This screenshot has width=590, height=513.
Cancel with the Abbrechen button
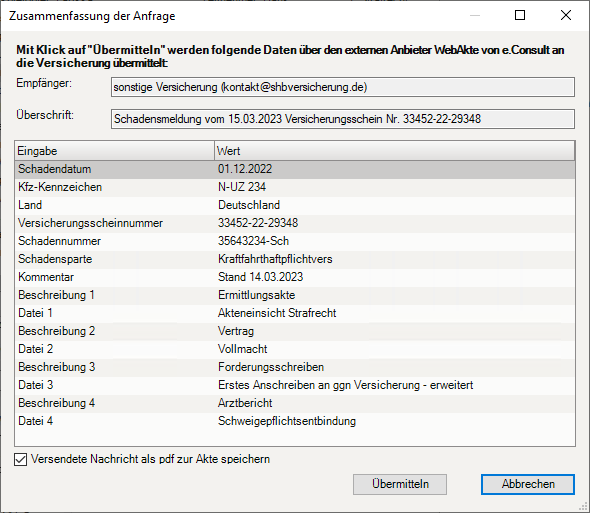tap(528, 484)
